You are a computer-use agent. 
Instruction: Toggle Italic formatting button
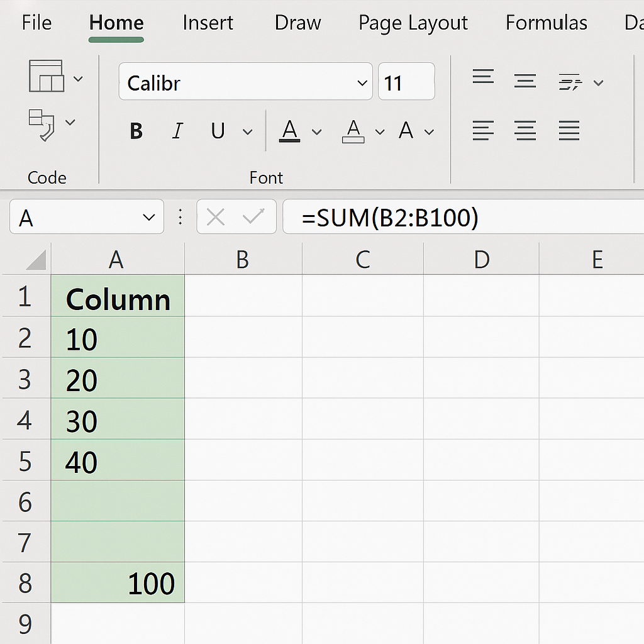[177, 131]
